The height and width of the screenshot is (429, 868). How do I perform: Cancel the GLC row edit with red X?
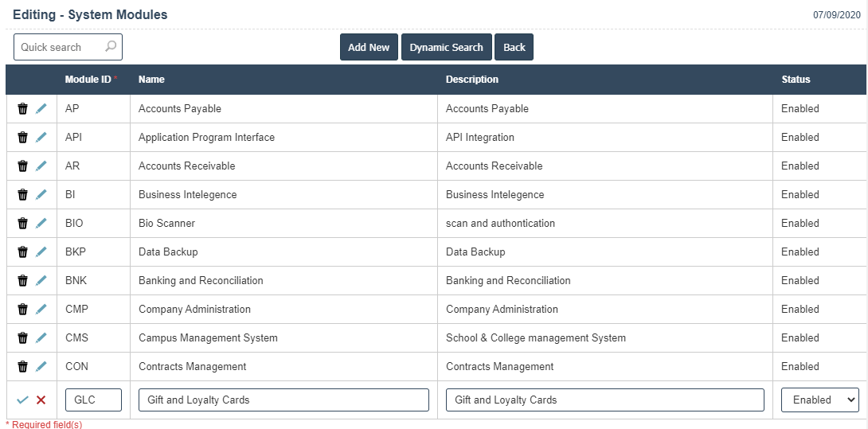pos(41,400)
